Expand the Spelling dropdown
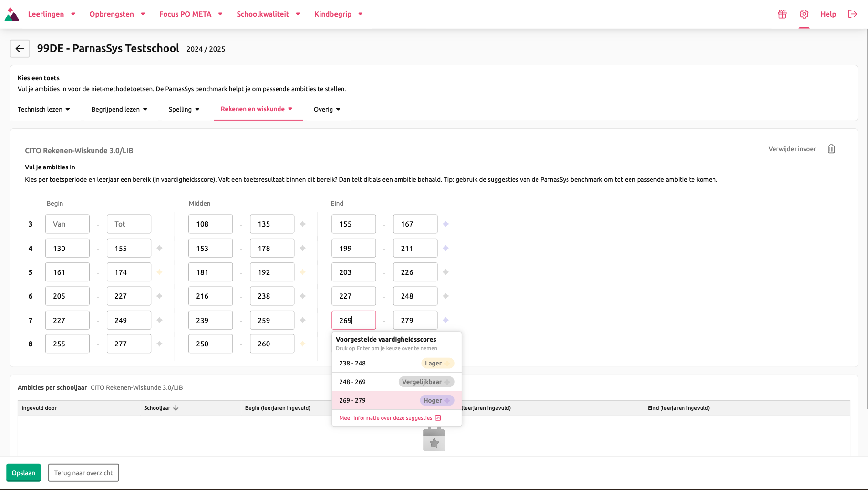This screenshot has width=868, height=490. pyautogui.click(x=184, y=109)
